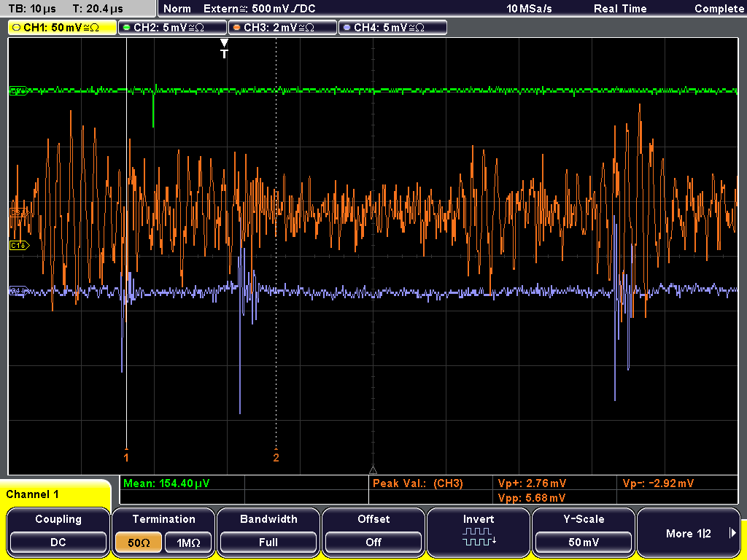Click the Vp+: 2.76 mV value

[x=532, y=483]
